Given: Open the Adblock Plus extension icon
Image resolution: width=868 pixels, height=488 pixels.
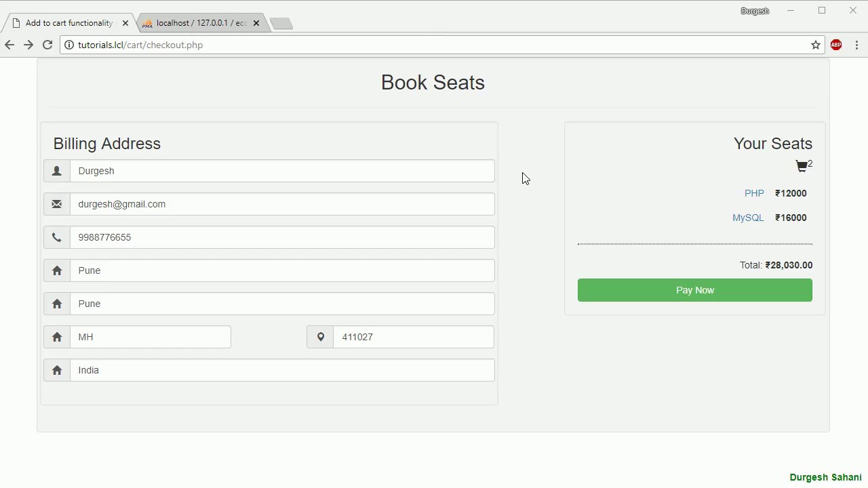Looking at the screenshot, I should (x=836, y=45).
